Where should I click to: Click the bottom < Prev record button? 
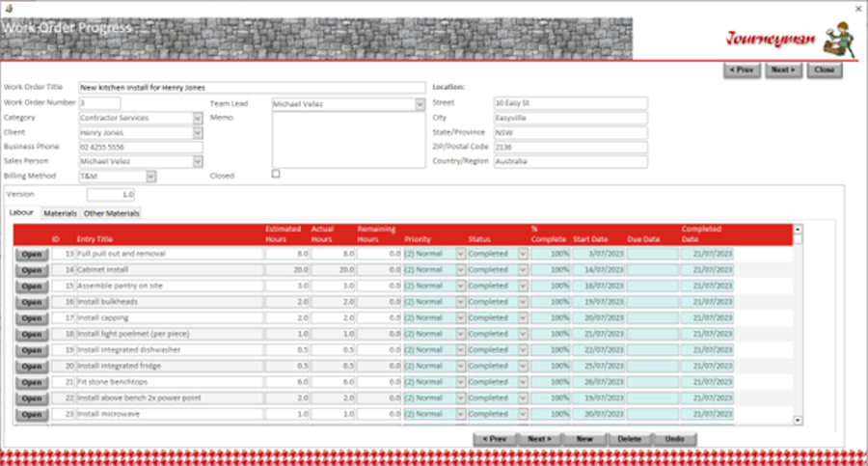click(x=495, y=439)
